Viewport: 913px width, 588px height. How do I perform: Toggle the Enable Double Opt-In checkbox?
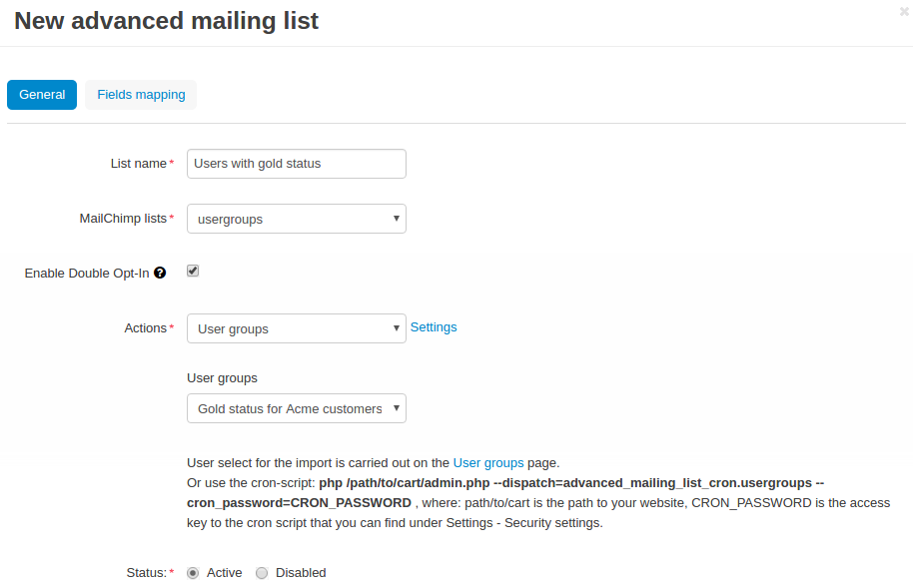click(x=193, y=271)
